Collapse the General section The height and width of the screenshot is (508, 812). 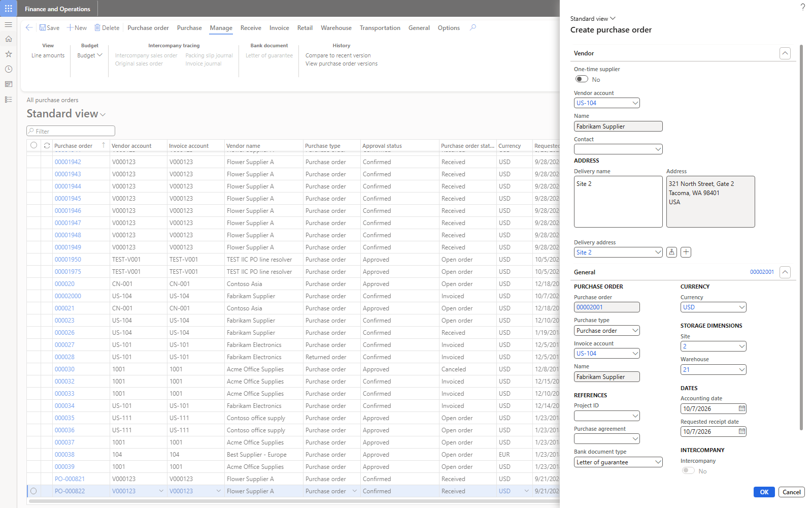click(x=785, y=272)
